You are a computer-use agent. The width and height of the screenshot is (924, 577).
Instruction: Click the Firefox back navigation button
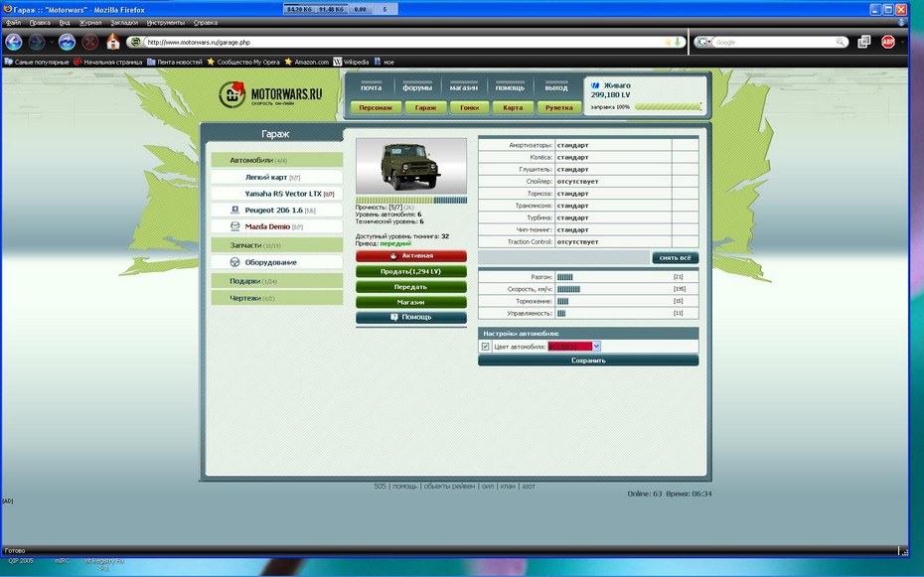14,42
